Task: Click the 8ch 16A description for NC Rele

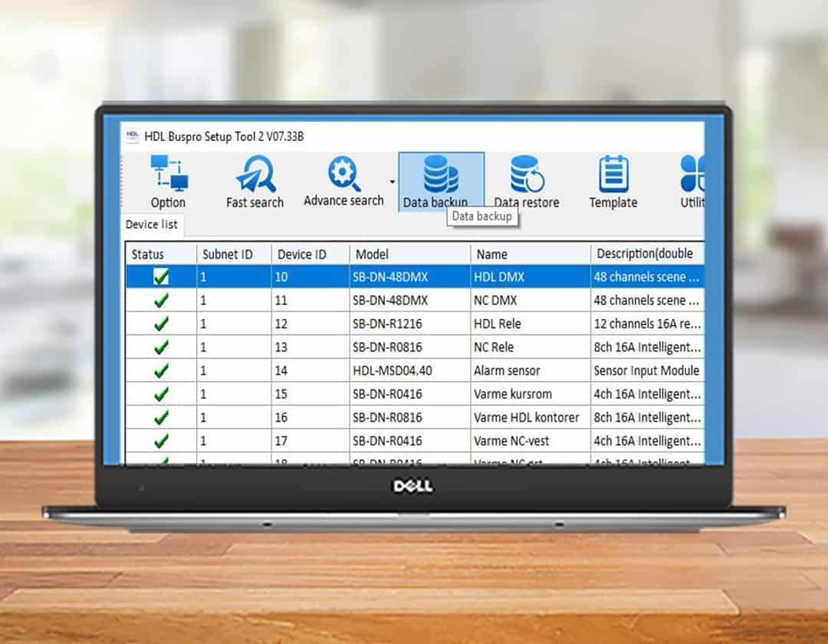Action: point(647,347)
